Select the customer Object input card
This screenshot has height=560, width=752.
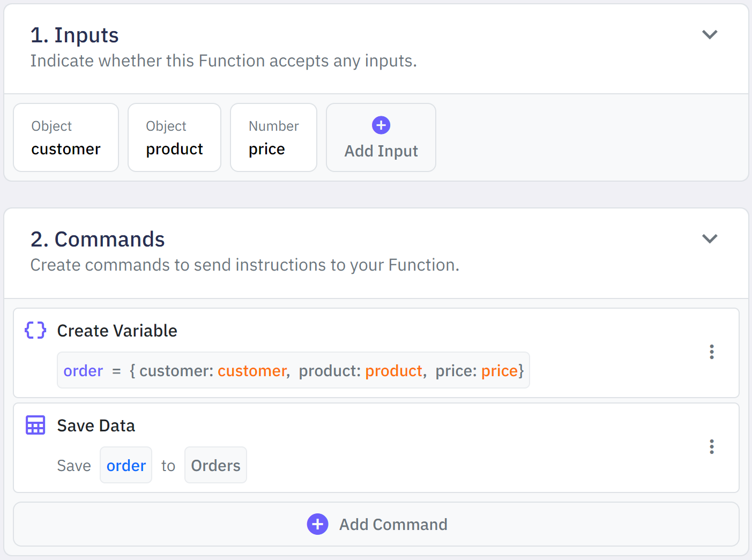[66, 138]
